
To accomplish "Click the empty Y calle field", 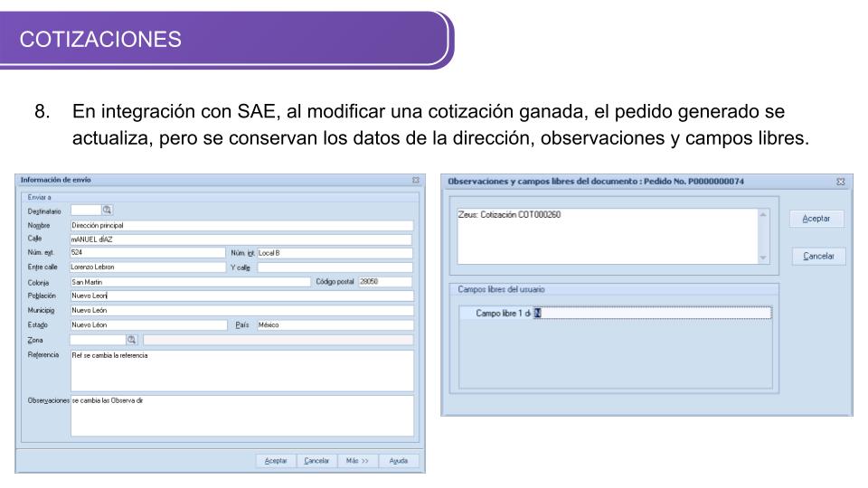I will 335,267.
